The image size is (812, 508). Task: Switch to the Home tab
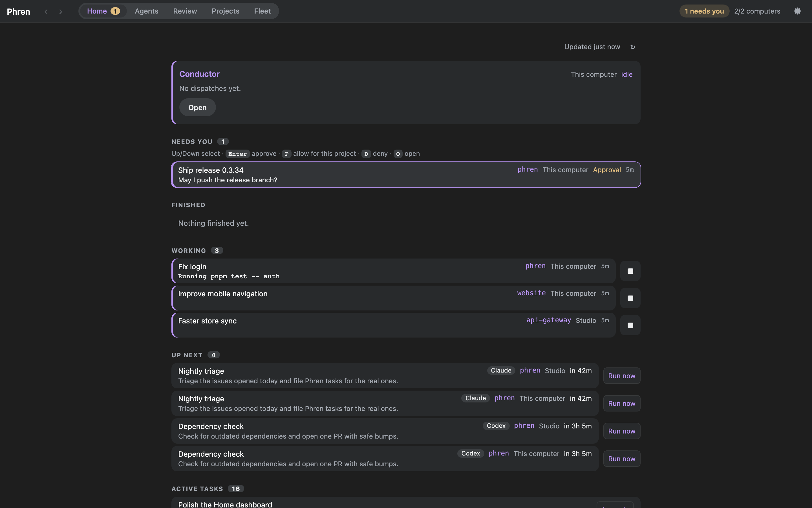pos(103,11)
